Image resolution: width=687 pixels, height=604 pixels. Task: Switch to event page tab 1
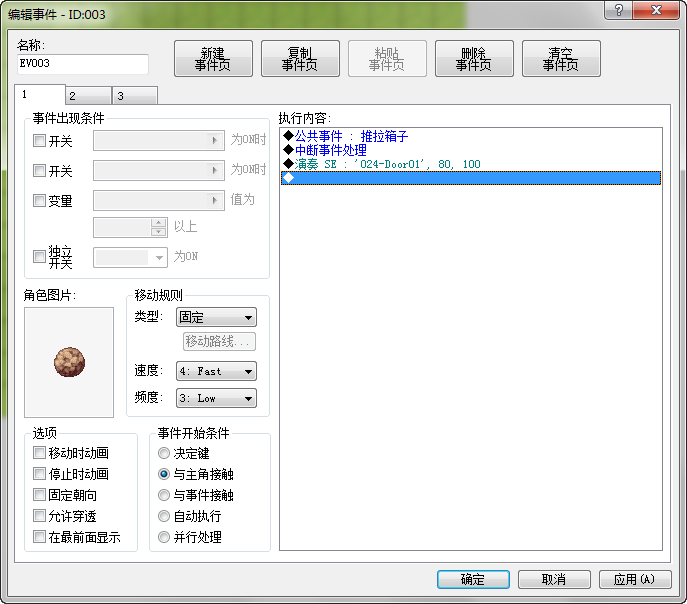click(x=40, y=95)
